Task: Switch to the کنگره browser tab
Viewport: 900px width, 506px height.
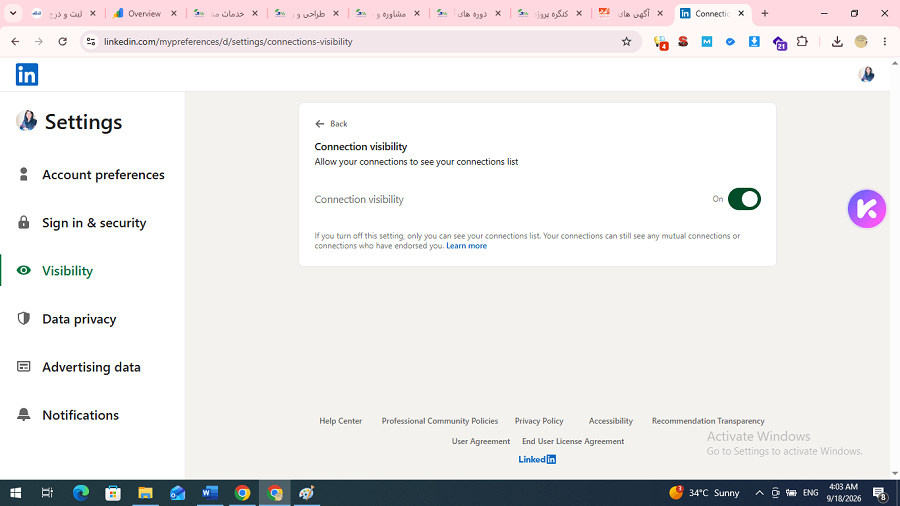Action: (x=549, y=13)
